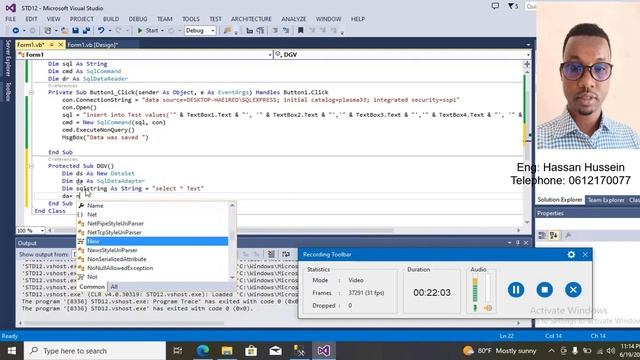Select Name in the IntelliSense list
Image resolution: width=640 pixels, height=360 pixels.
pos(153,206)
